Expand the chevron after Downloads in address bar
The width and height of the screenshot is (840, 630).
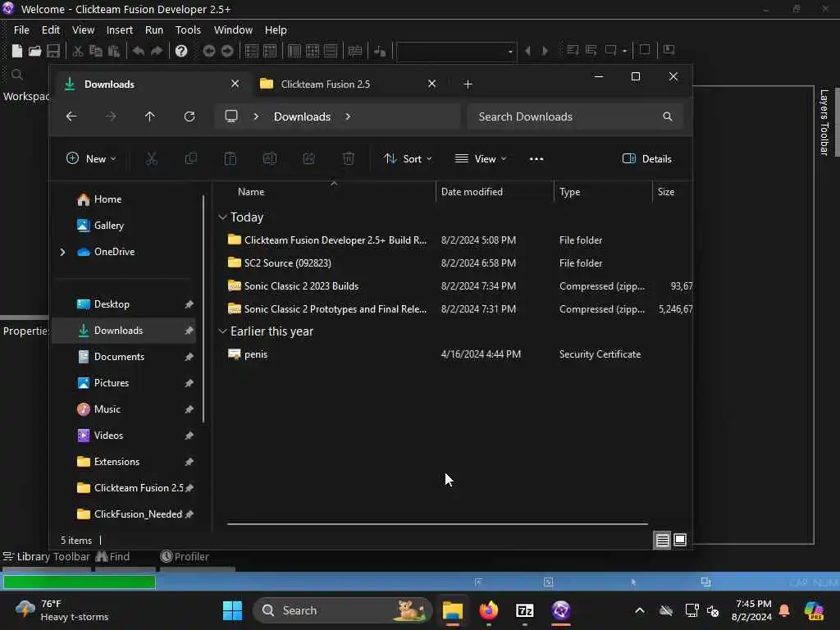click(x=348, y=116)
